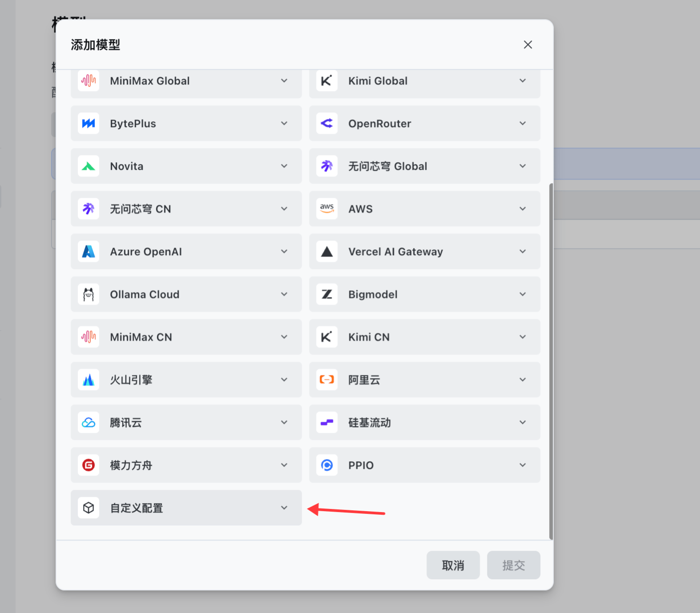This screenshot has height=613, width=700.
Task: Click the Vercel AI Gateway label
Action: (396, 252)
